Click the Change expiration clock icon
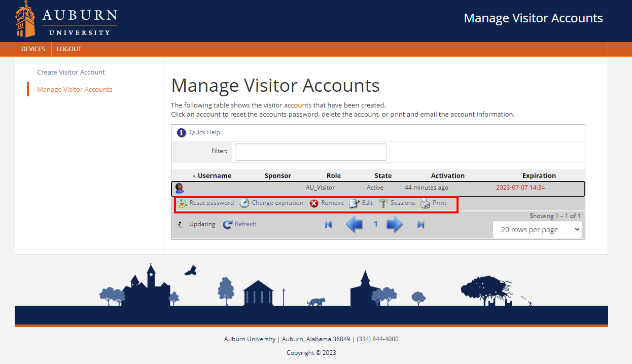The width and height of the screenshot is (632, 364). (244, 203)
